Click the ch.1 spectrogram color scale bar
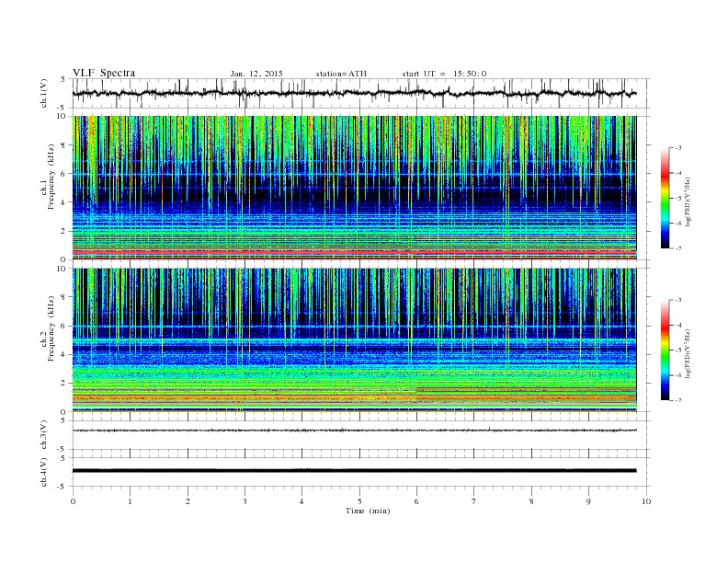The width and height of the screenshot is (728, 563). (x=665, y=198)
